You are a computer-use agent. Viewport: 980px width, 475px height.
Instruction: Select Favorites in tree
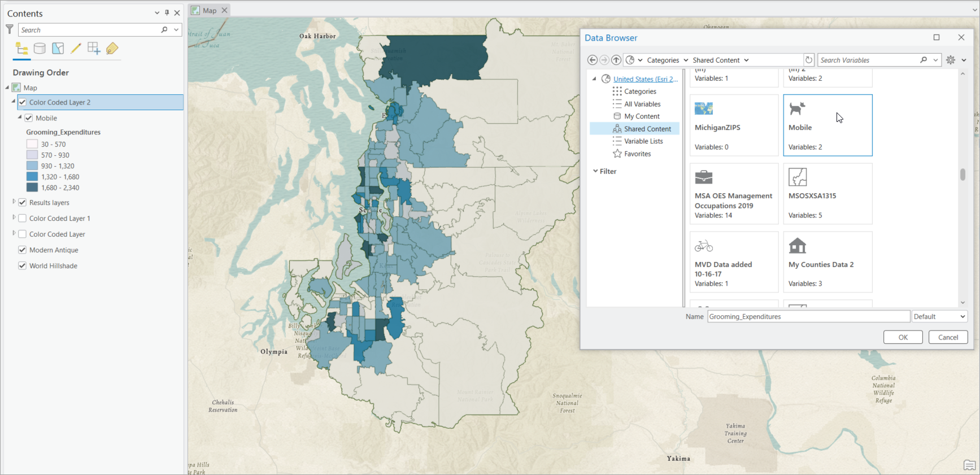[x=637, y=154]
